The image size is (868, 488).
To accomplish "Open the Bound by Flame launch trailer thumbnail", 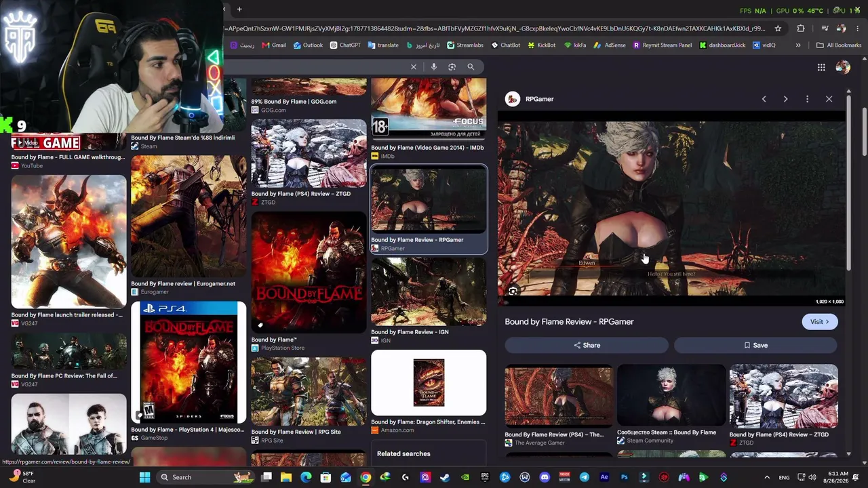I will [x=68, y=242].
